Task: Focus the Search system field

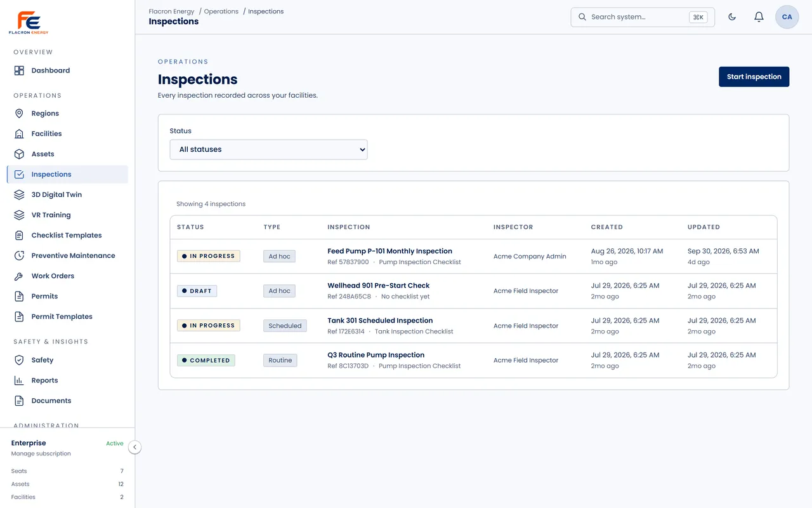Action: (643, 17)
